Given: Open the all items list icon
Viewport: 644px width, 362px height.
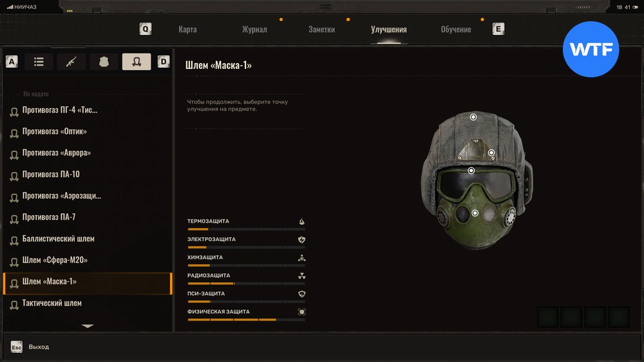Looking at the screenshot, I should pos(39,62).
